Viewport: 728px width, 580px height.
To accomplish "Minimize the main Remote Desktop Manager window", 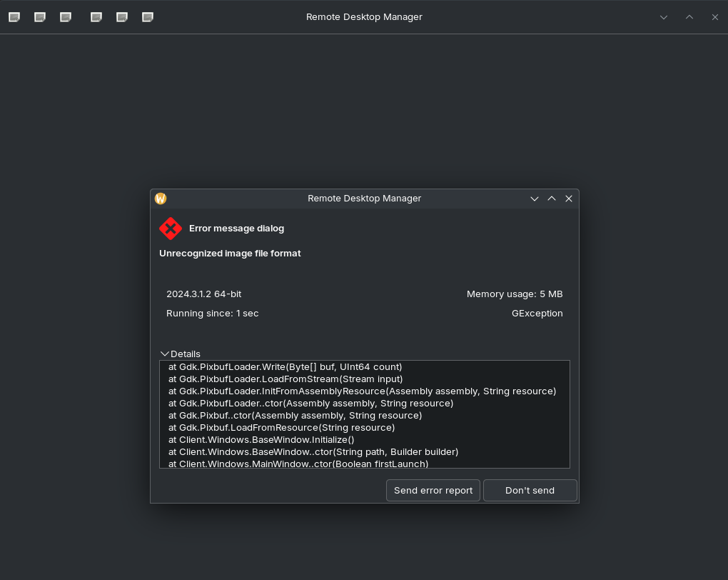I will 664,17.
